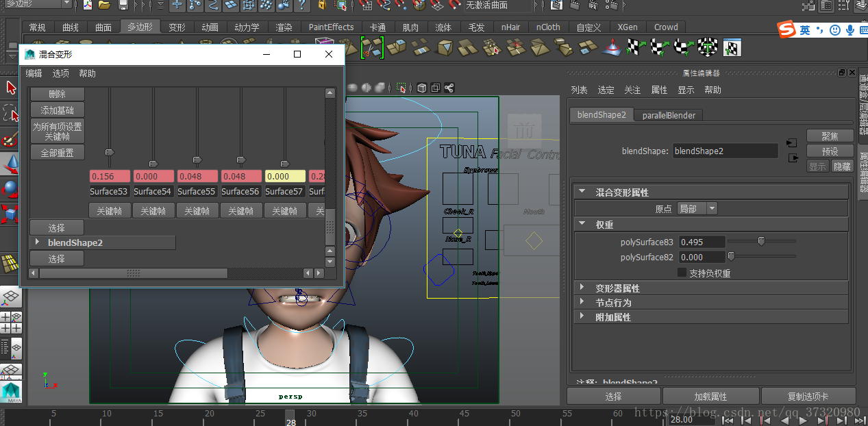Viewport: 868px width, 426px height.
Task: Click the 预设 button
Action: (830, 151)
